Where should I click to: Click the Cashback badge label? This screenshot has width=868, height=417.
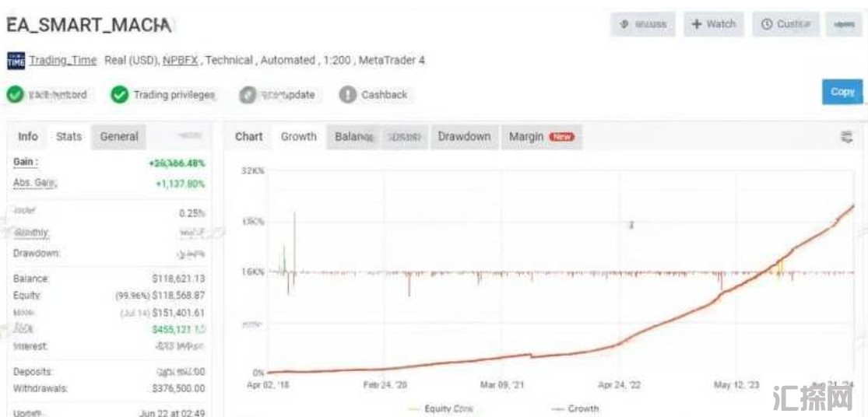[x=385, y=95]
